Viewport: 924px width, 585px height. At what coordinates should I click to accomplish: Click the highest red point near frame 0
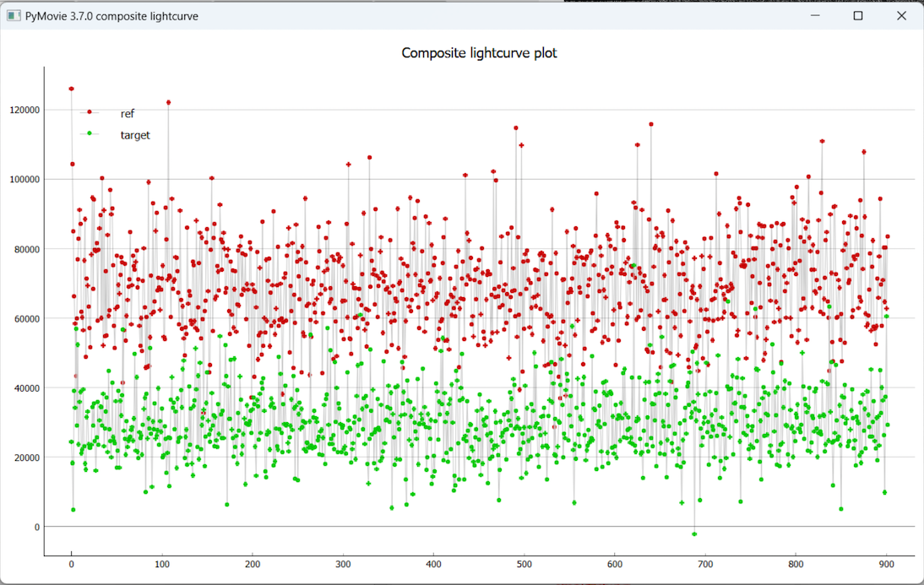coord(71,89)
